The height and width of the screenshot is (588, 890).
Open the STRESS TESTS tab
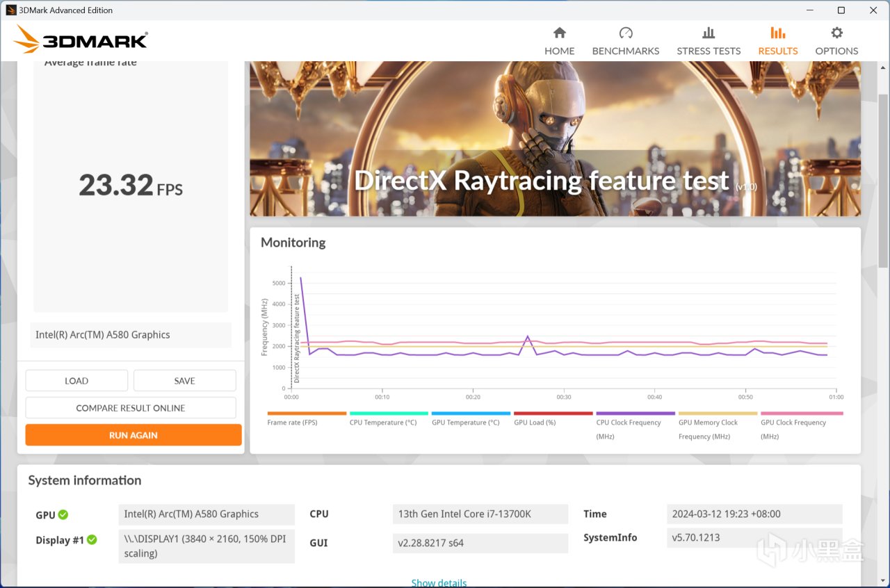(x=709, y=41)
